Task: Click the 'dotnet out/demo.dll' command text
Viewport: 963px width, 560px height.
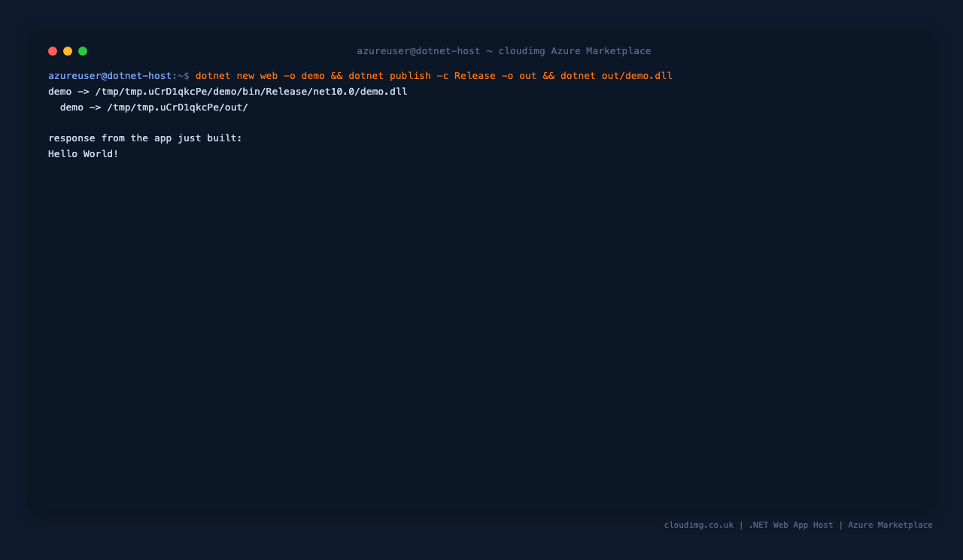Action: click(616, 76)
